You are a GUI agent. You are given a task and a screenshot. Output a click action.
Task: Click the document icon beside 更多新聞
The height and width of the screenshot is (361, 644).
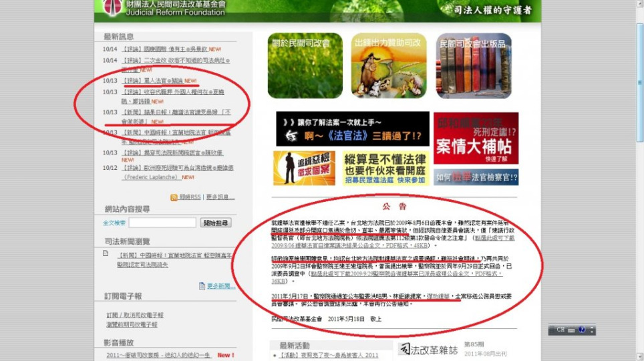pyautogui.click(x=202, y=286)
